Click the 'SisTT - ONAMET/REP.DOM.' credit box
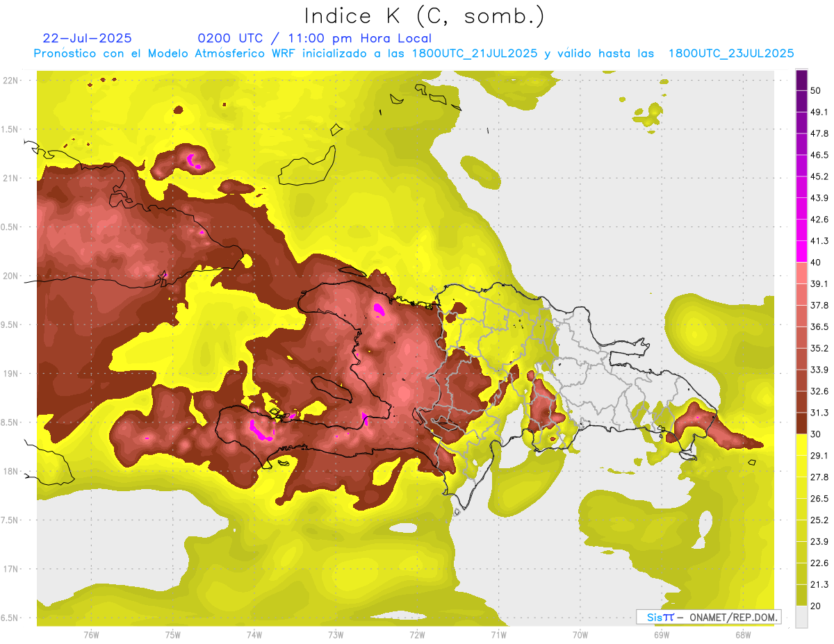 coord(708,617)
